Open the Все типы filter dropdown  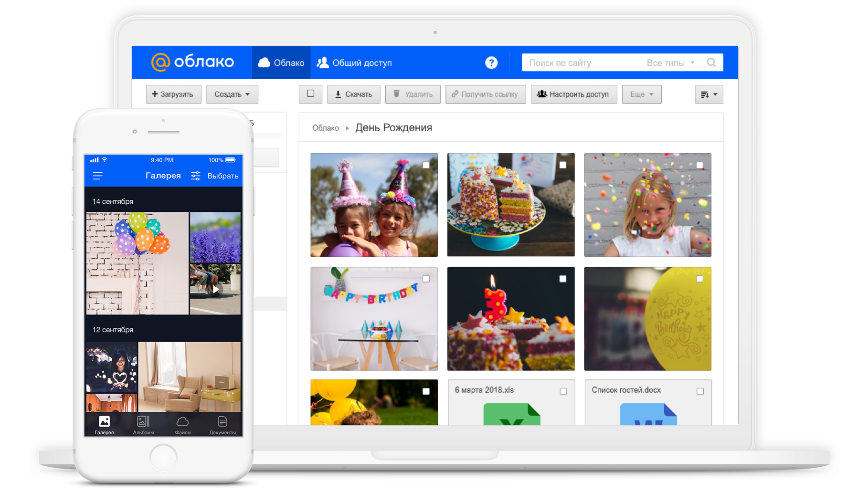[670, 63]
